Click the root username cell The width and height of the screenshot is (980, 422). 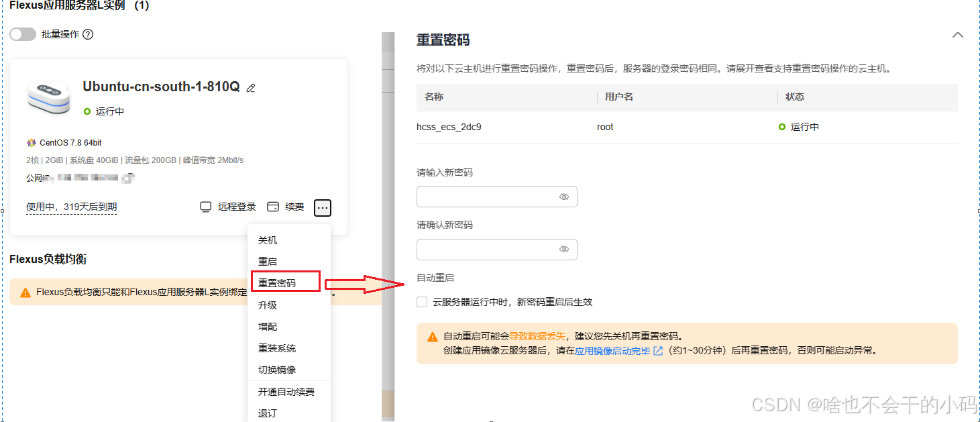pos(605,127)
